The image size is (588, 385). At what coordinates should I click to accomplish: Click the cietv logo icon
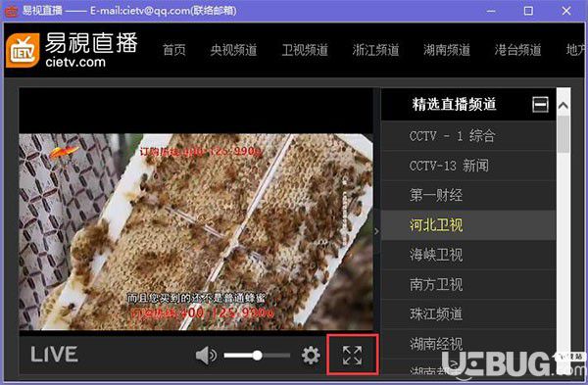[x=23, y=50]
